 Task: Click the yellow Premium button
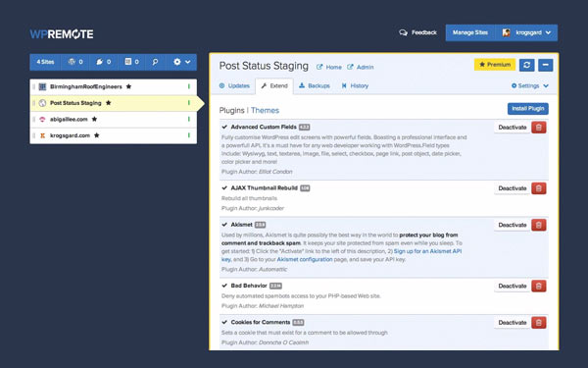click(x=495, y=65)
